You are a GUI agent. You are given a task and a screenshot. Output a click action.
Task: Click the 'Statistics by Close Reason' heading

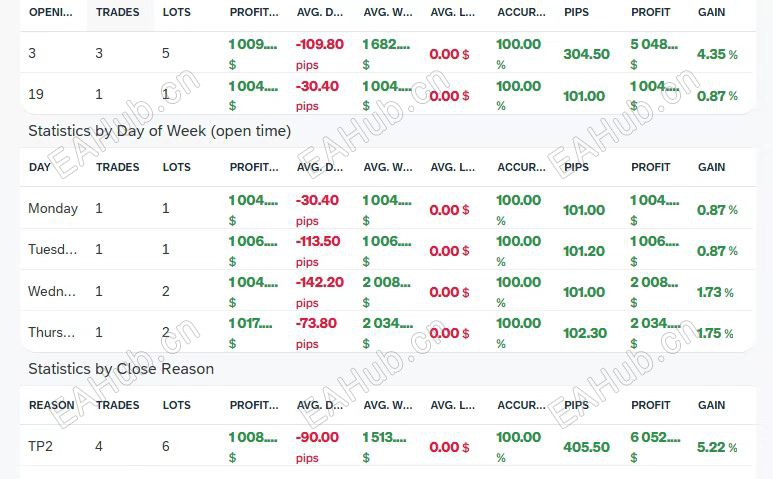coord(121,368)
